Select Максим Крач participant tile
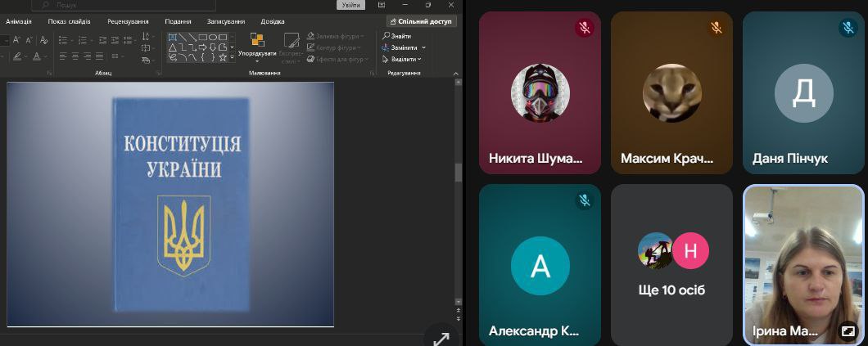 tap(671, 93)
